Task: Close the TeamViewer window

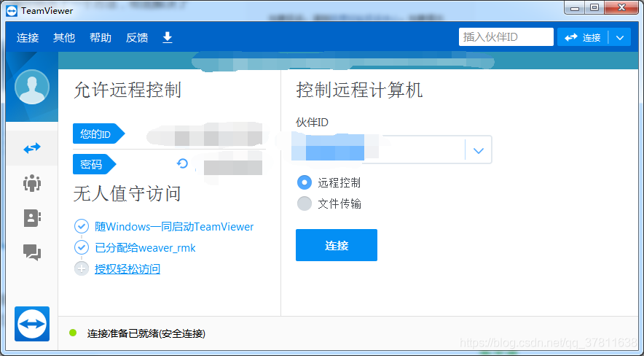Action: [x=621, y=8]
